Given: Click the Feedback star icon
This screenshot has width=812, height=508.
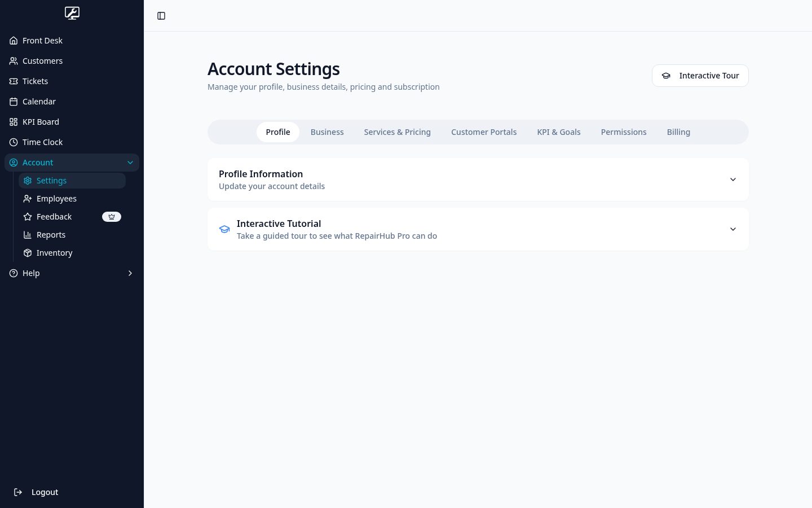Looking at the screenshot, I should point(28,217).
